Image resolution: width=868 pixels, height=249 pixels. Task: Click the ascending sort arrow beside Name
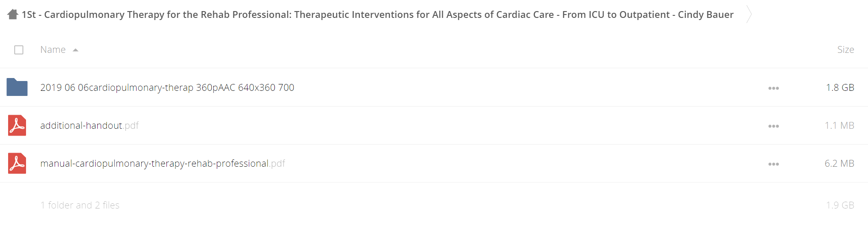click(76, 50)
